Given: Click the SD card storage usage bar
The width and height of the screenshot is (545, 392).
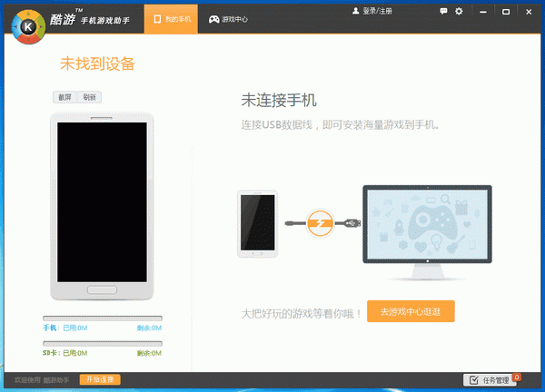Looking at the screenshot, I should [x=103, y=344].
